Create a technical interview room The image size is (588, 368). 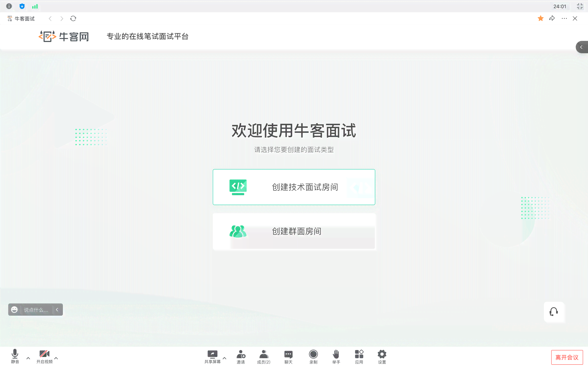click(294, 187)
